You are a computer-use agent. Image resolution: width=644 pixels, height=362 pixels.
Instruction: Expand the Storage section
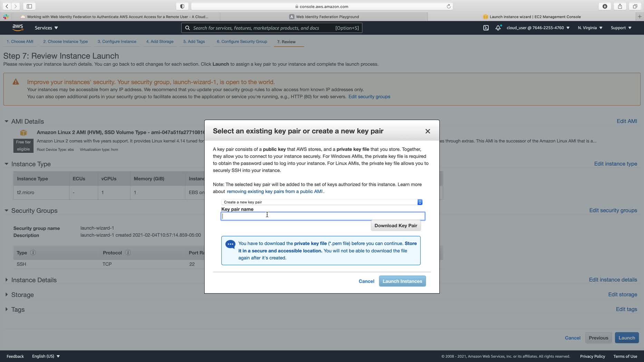[x=6, y=295]
